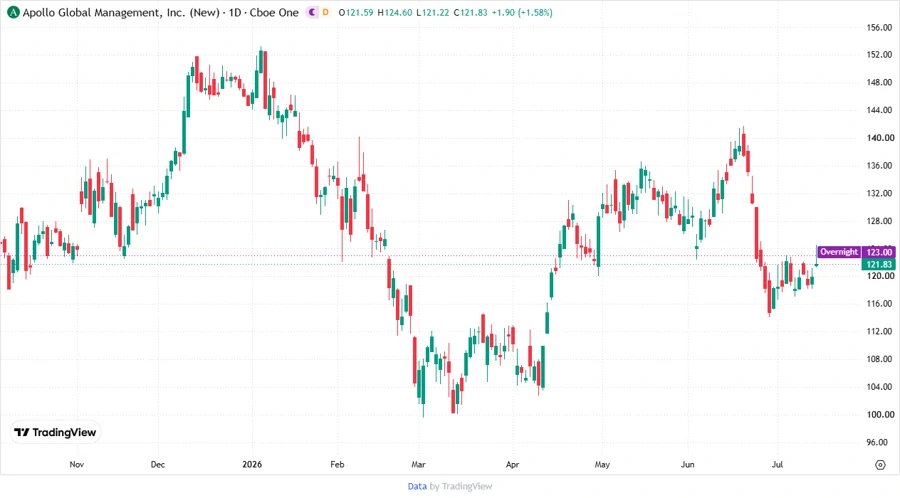Click the orange 'D' delayed data badge
The image size is (900, 498).
click(325, 12)
